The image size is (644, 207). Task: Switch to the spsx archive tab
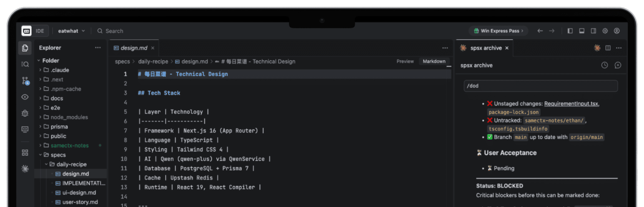coord(486,48)
